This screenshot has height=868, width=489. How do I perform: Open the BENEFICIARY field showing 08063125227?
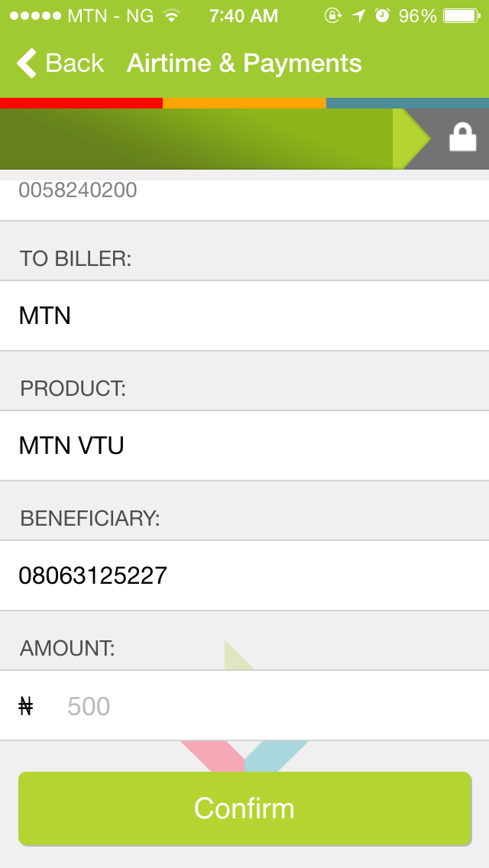click(244, 575)
